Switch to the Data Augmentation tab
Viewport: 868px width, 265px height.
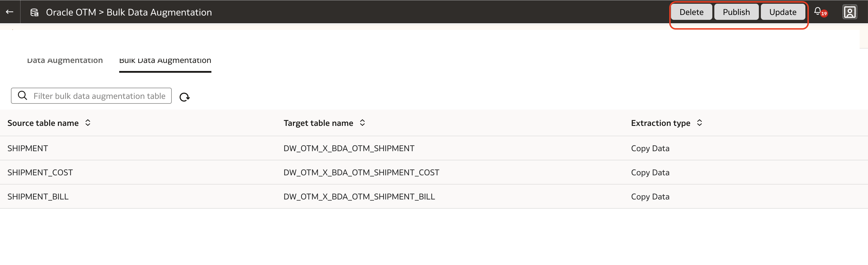tap(65, 61)
